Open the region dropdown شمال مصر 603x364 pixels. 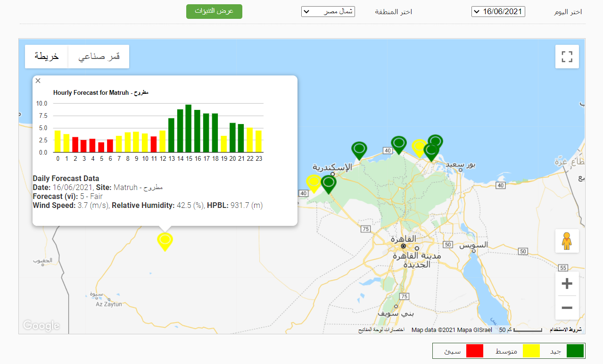click(328, 12)
